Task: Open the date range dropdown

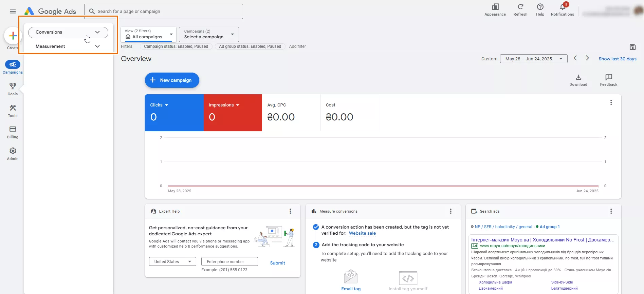Action: pyautogui.click(x=534, y=59)
